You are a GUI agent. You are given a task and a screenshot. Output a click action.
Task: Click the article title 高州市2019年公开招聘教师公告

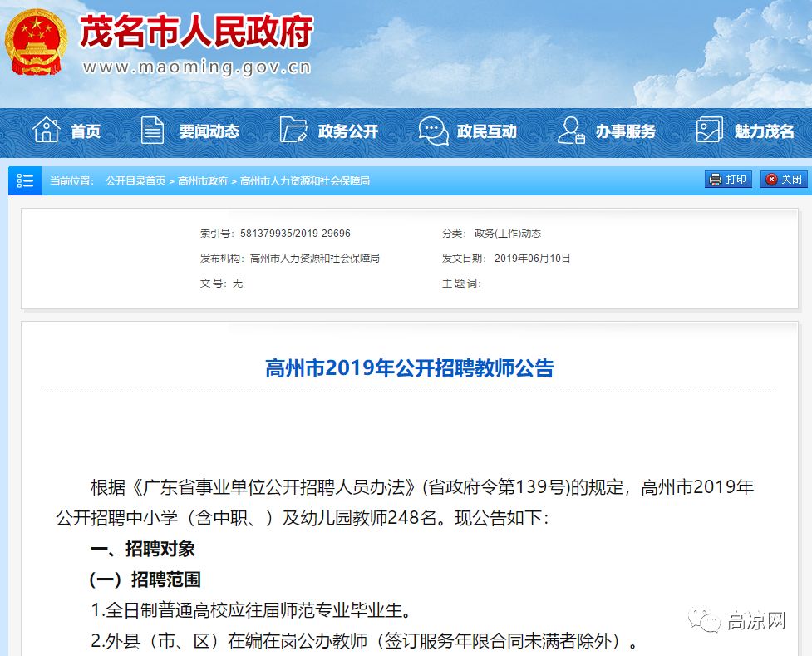point(409,368)
